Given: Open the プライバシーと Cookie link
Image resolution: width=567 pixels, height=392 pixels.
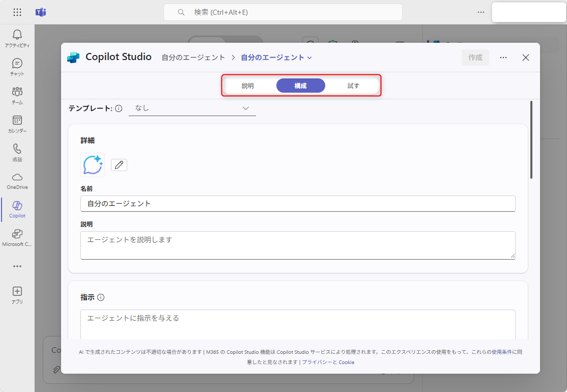Looking at the screenshot, I should coord(328,362).
